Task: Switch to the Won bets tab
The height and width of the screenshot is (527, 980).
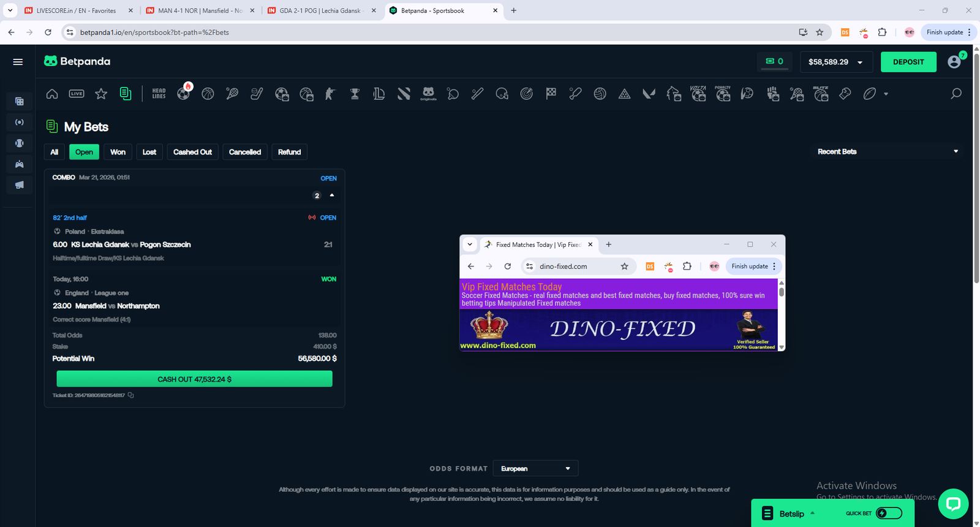Action: point(118,152)
